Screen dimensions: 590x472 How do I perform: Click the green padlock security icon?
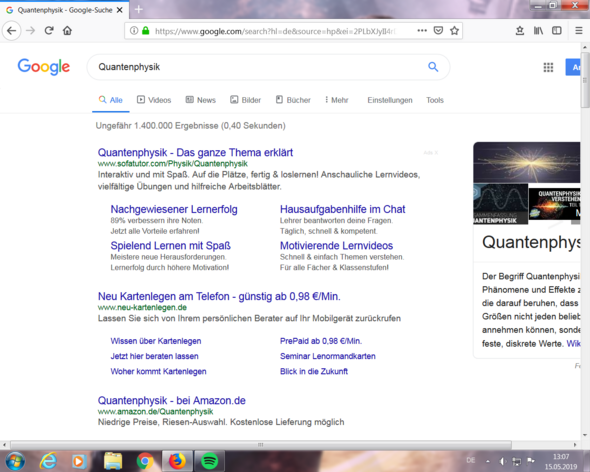click(146, 30)
